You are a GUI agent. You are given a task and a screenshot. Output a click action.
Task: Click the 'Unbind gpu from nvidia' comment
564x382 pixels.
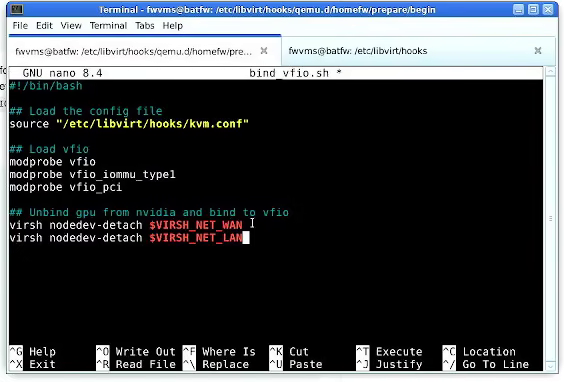[149, 212]
